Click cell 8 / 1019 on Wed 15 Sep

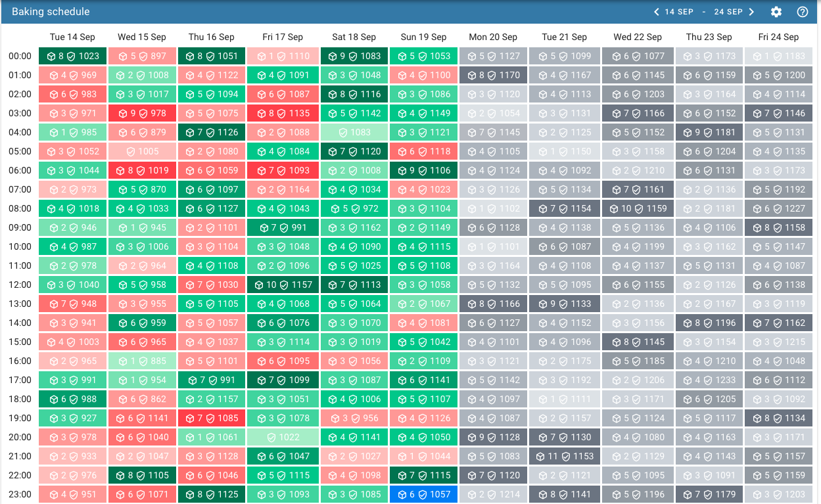[142, 171]
